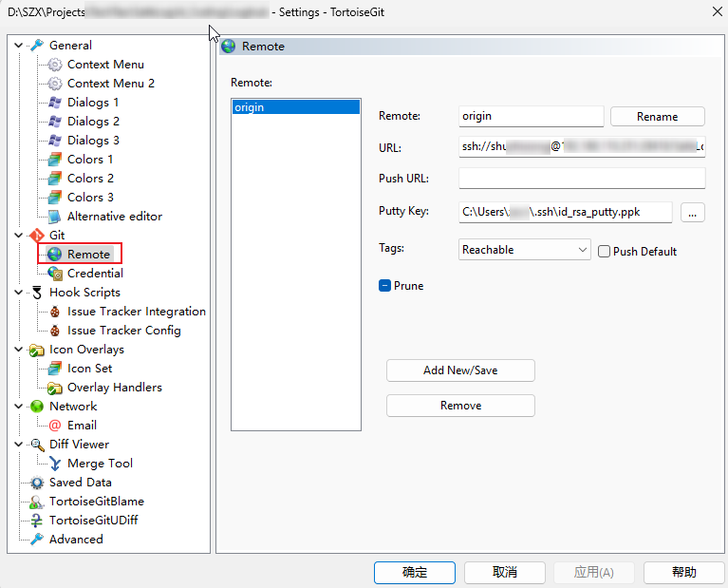Click the Dialogs 3 windows icon
The height and width of the screenshot is (588, 728).
[55, 141]
